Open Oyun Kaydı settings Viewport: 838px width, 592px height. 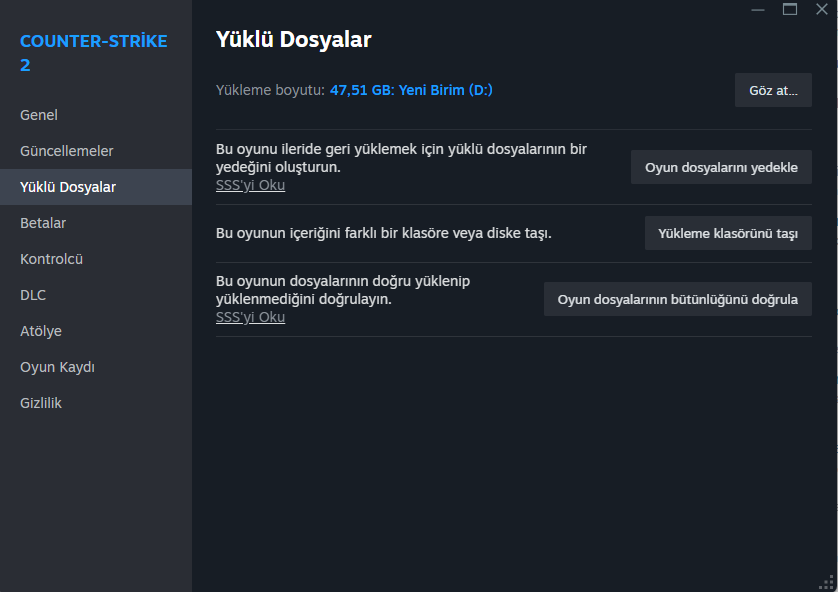pos(96,367)
